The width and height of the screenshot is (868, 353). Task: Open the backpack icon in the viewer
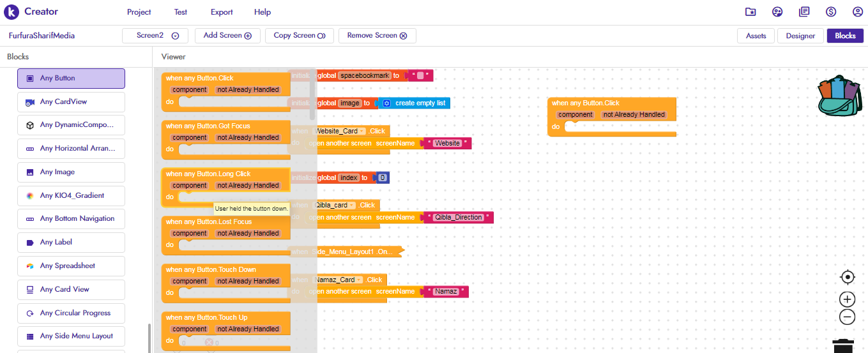[839, 96]
